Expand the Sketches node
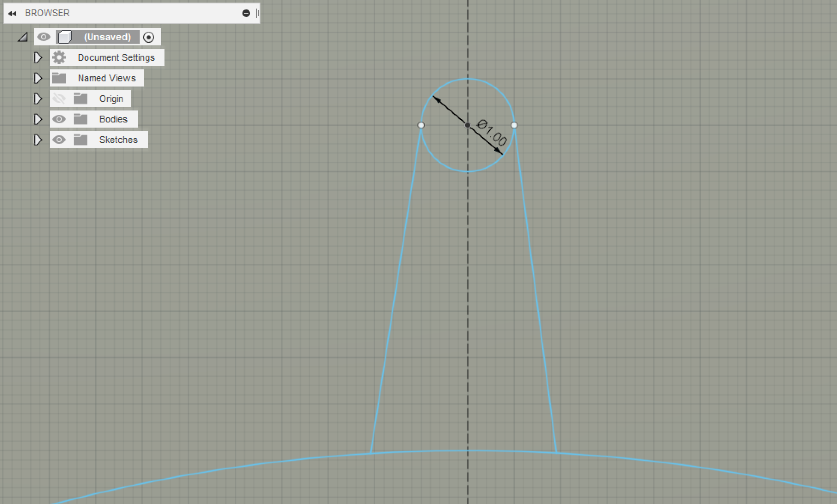This screenshot has width=837, height=504. coord(38,140)
